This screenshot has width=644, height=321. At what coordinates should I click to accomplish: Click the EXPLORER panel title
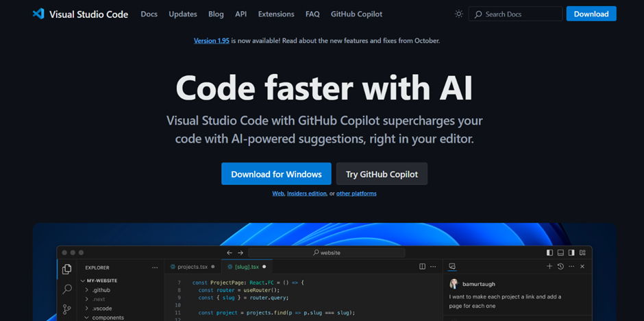pyautogui.click(x=97, y=268)
